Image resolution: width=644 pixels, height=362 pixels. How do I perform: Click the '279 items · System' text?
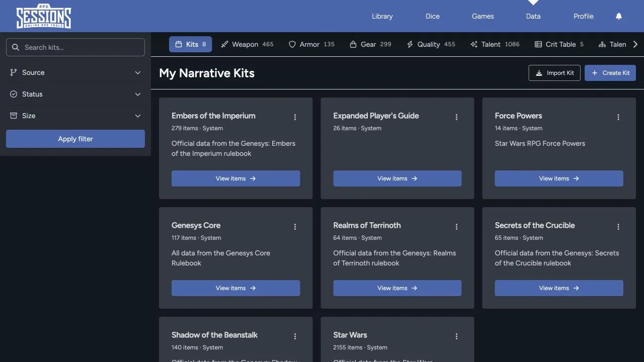point(197,128)
